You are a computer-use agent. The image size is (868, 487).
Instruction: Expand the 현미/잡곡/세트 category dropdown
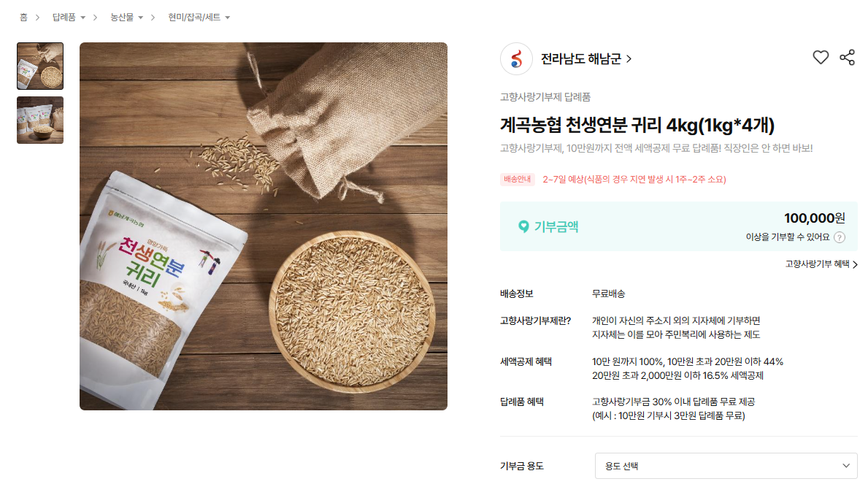click(228, 18)
